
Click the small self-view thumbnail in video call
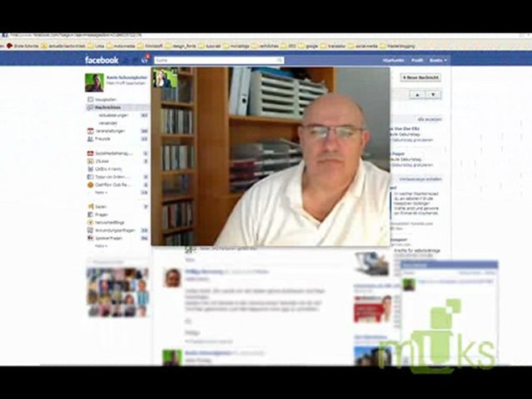pyautogui.click(x=165, y=78)
